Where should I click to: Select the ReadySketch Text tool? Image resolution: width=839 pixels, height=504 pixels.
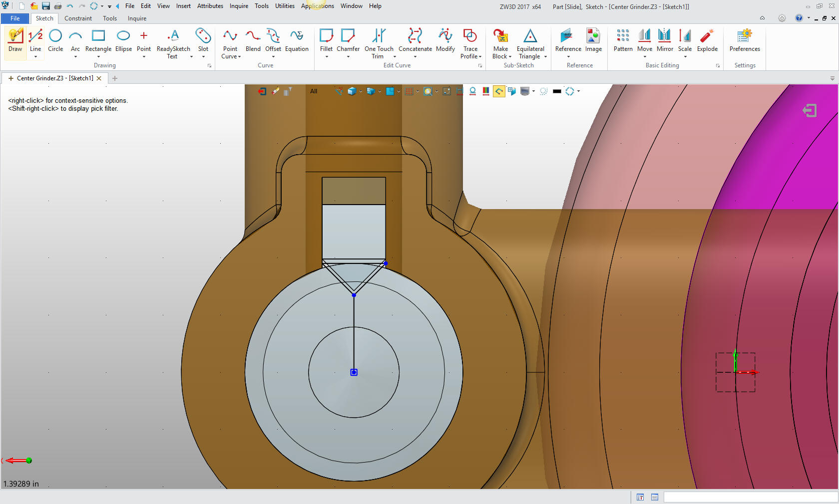173,44
